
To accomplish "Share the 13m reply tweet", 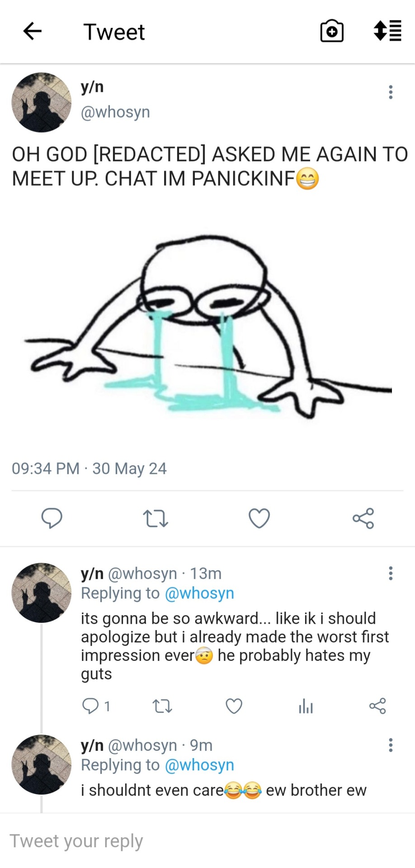I will pyautogui.click(x=377, y=706).
